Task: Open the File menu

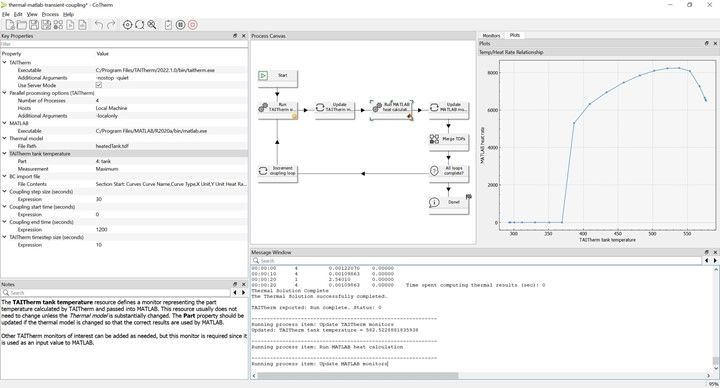Action: click(6, 14)
